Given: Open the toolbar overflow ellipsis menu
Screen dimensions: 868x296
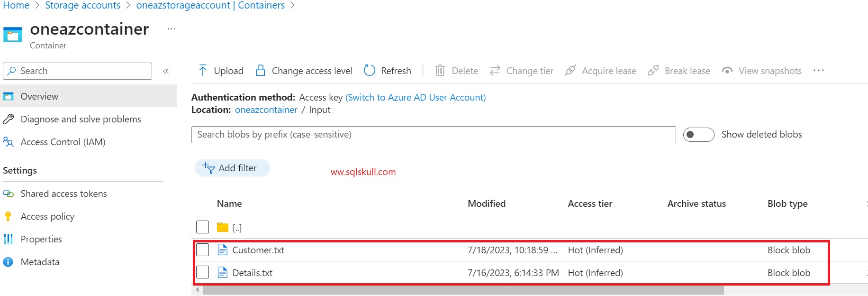Looking at the screenshot, I should coord(819,70).
